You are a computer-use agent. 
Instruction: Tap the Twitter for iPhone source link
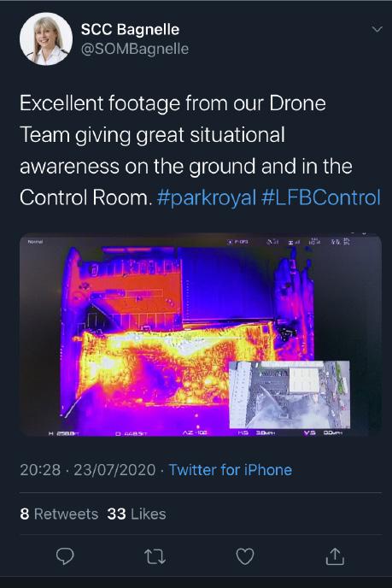[231, 470]
